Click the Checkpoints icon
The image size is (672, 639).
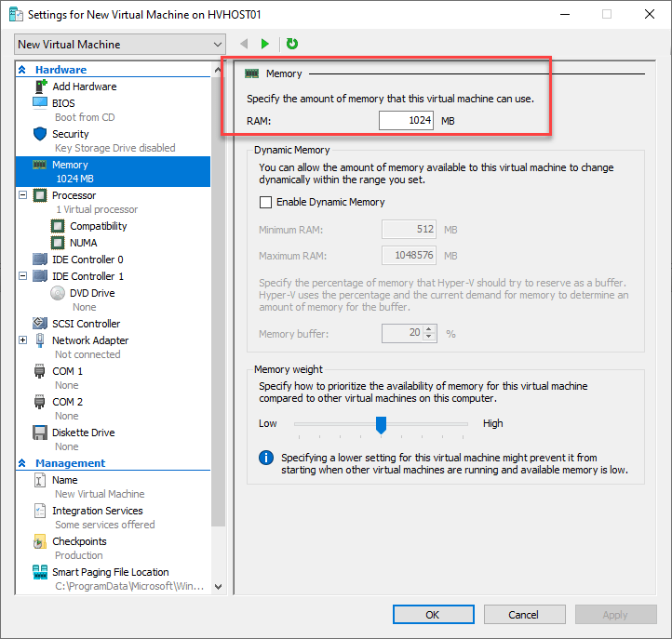click(39, 541)
